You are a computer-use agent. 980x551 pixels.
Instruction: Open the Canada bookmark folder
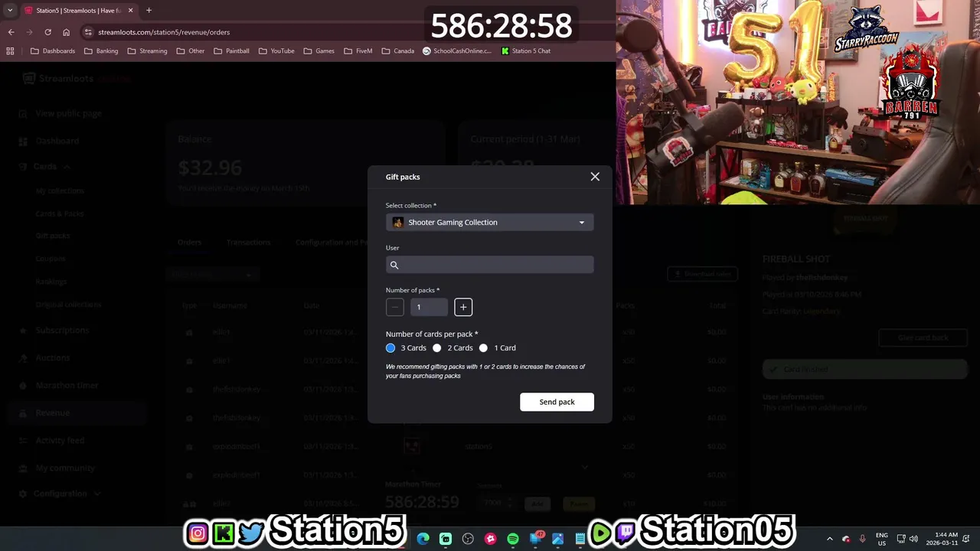pos(397,51)
